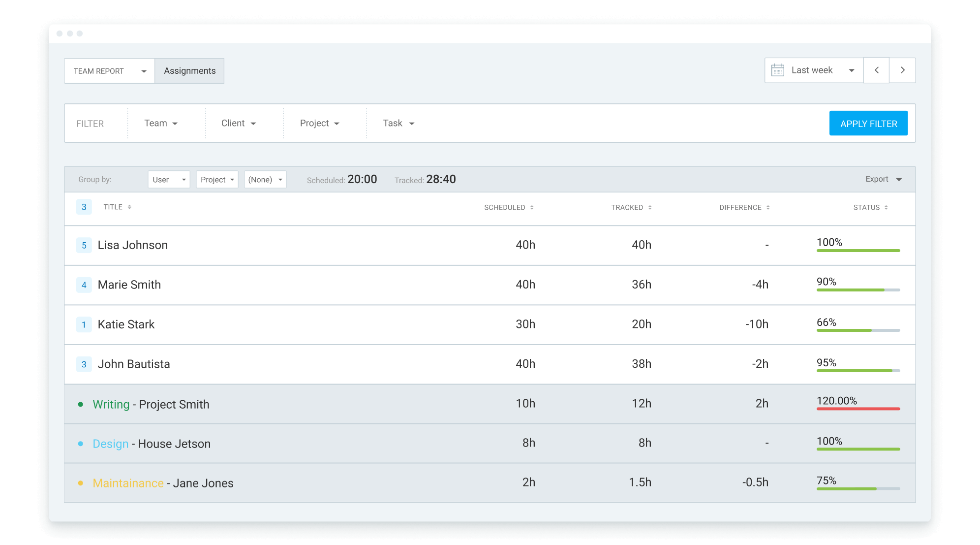Expand Marie Smith's badge showing 4
The width and height of the screenshot is (980, 545).
(84, 285)
